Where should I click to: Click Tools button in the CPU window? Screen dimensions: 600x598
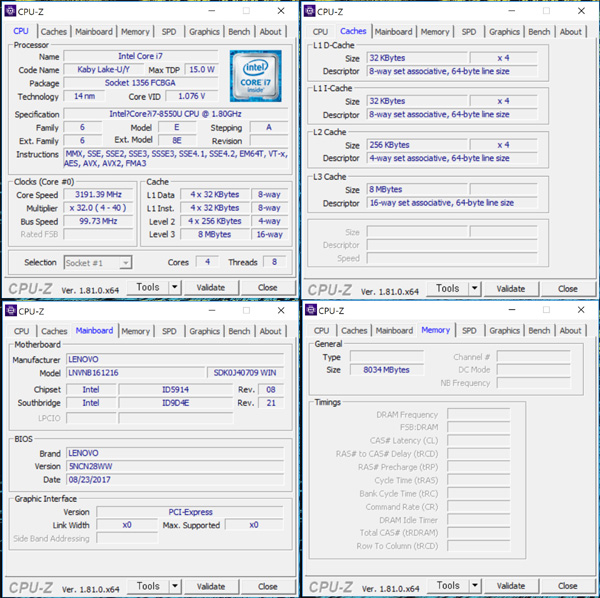[148, 287]
